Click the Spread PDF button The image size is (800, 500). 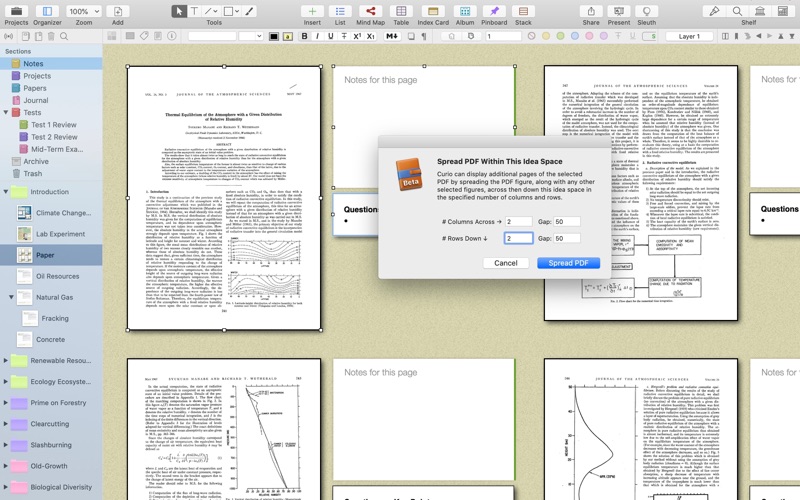[568, 263]
